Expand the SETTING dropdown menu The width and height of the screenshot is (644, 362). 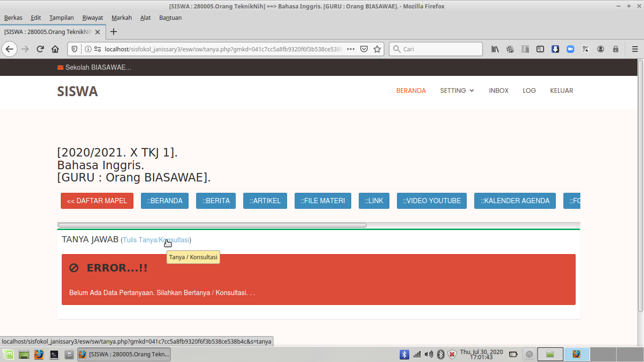coord(457,90)
